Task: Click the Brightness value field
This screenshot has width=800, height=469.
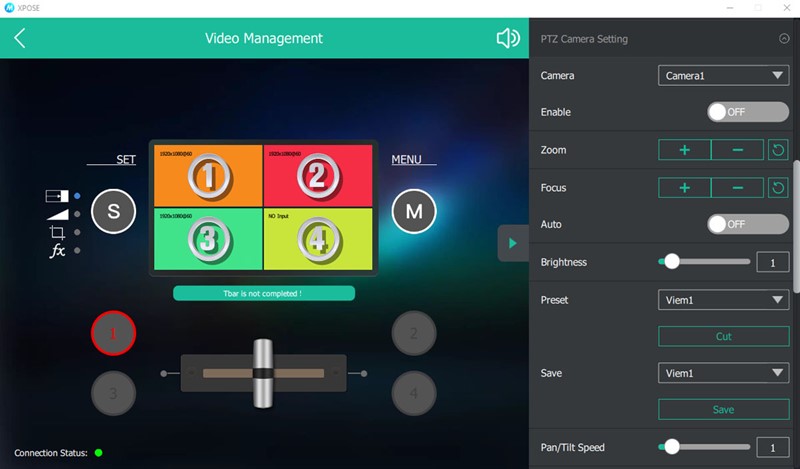Action: click(x=772, y=262)
